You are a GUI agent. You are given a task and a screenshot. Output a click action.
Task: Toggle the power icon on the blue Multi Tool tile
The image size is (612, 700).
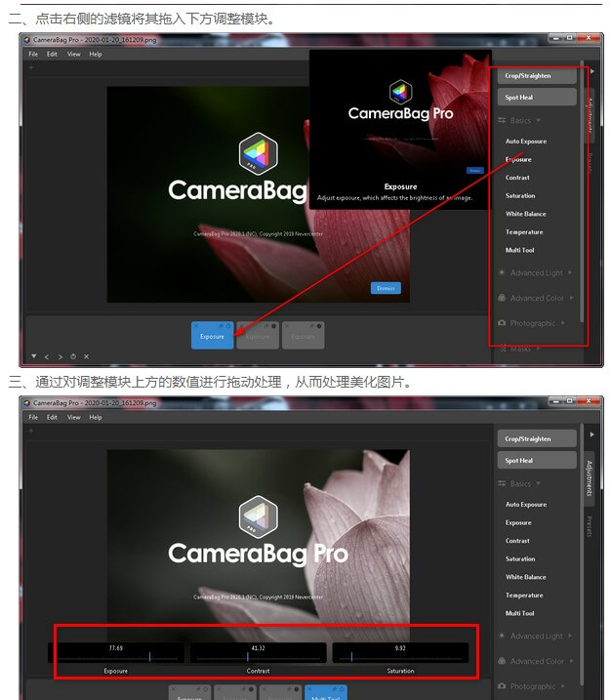click(x=342, y=689)
